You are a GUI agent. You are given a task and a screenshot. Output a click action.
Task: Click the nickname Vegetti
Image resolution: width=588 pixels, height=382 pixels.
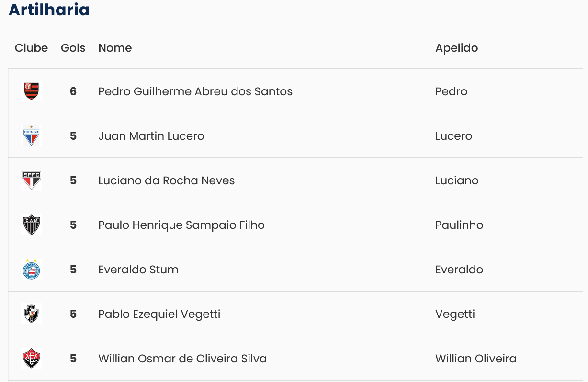click(455, 314)
